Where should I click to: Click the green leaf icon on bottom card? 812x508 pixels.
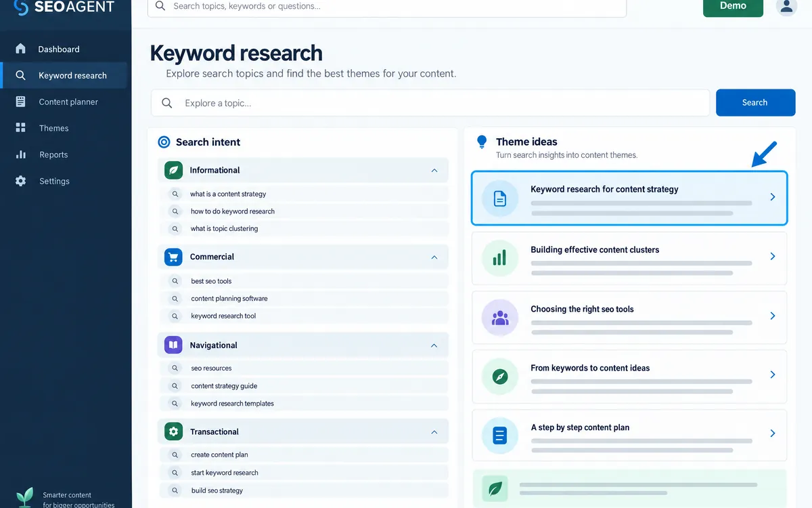[x=495, y=488]
